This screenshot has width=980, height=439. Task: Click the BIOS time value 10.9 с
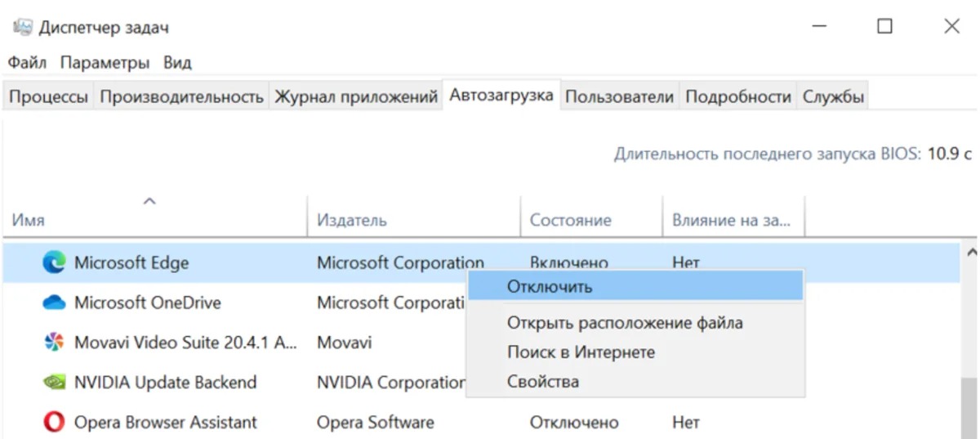point(950,153)
